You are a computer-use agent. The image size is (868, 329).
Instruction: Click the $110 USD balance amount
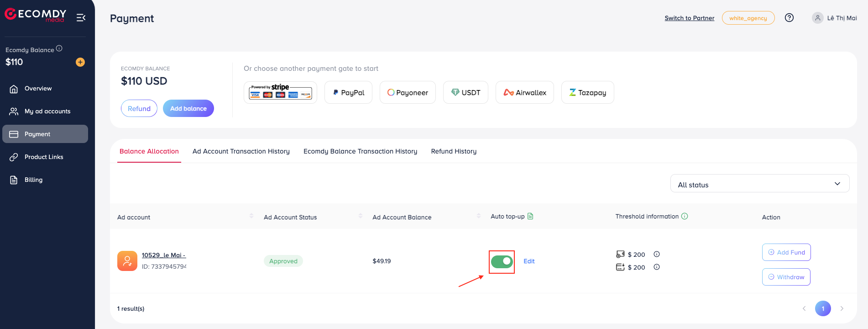(x=144, y=81)
